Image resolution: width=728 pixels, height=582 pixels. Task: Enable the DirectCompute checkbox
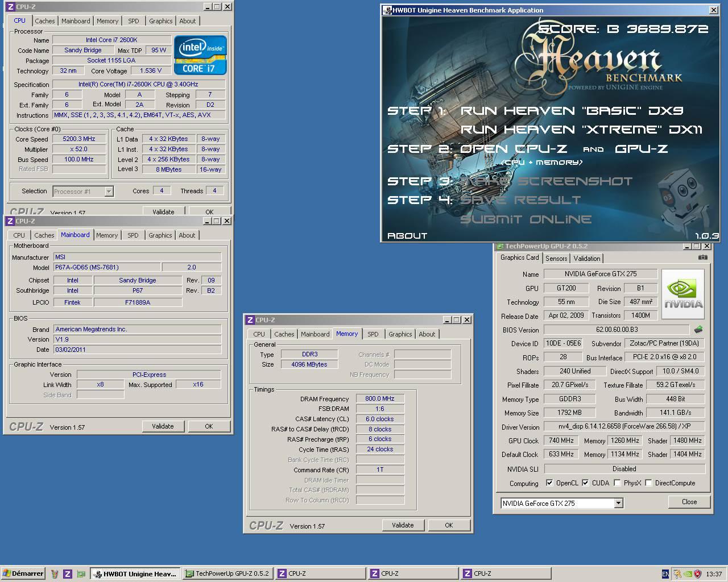point(648,483)
